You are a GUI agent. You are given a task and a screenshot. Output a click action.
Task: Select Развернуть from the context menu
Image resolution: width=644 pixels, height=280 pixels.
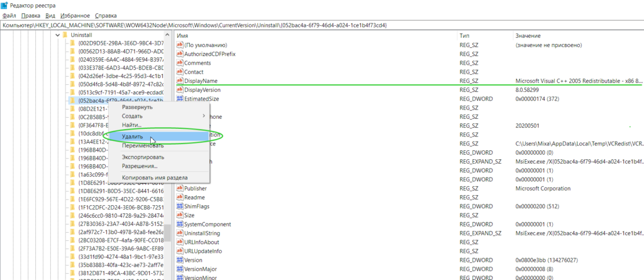click(x=137, y=107)
